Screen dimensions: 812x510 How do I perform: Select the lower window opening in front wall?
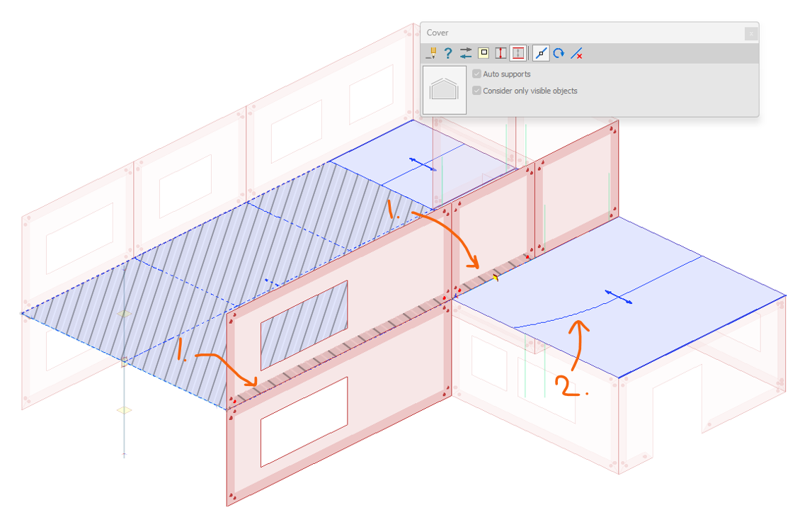click(x=304, y=422)
